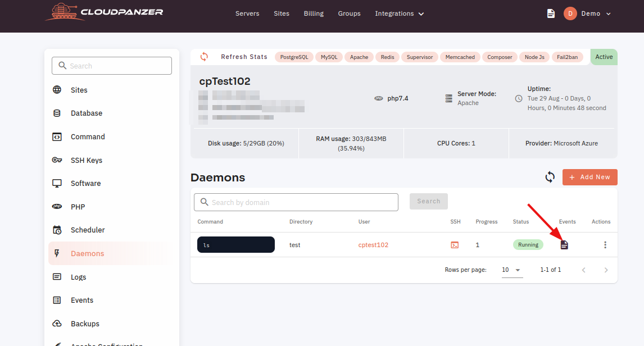644x346 pixels.
Task: Focus the sidebar Search input field
Action: 112,66
